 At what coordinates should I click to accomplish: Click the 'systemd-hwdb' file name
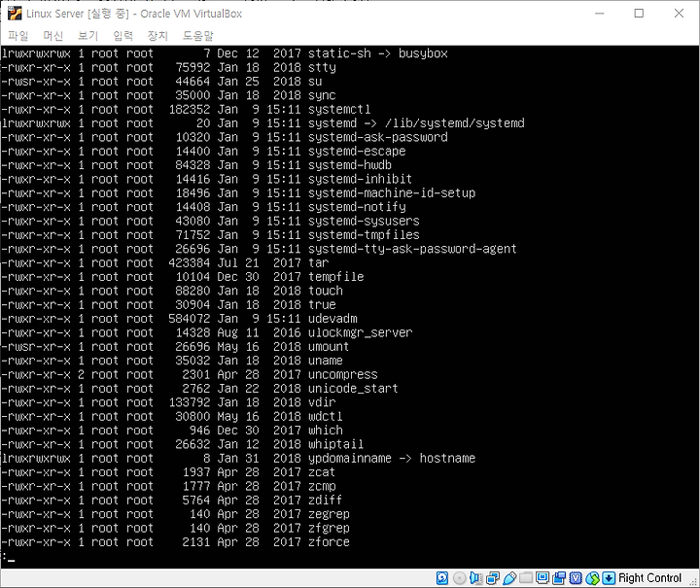point(350,165)
